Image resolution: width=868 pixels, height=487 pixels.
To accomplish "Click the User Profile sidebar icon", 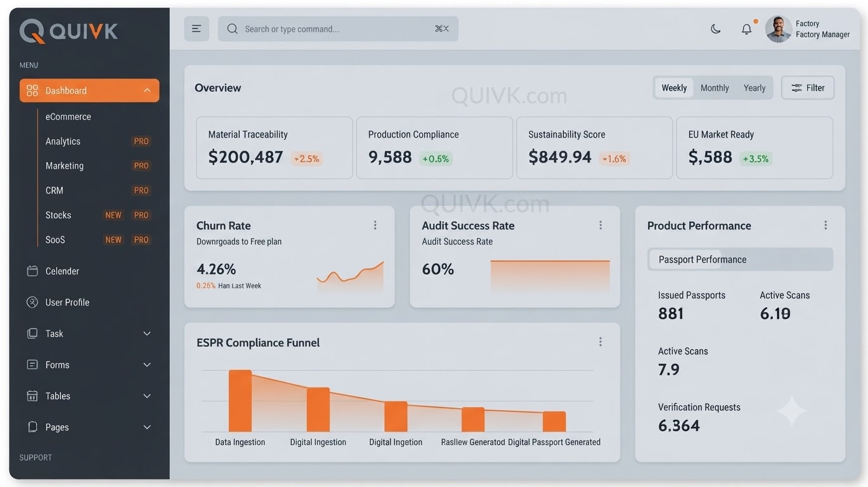I will click(32, 302).
